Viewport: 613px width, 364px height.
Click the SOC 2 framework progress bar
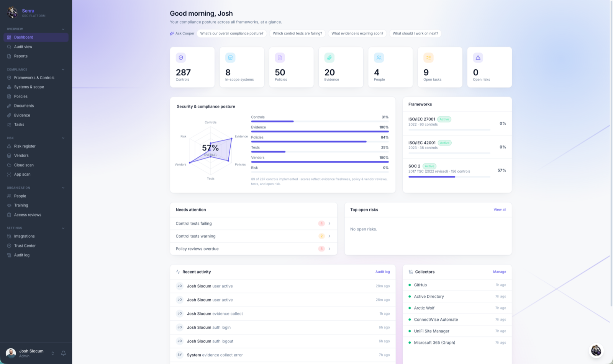pos(449,177)
